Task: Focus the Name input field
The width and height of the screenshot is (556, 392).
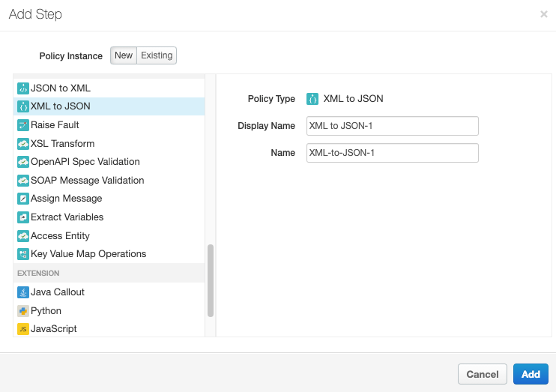Action: 392,153
